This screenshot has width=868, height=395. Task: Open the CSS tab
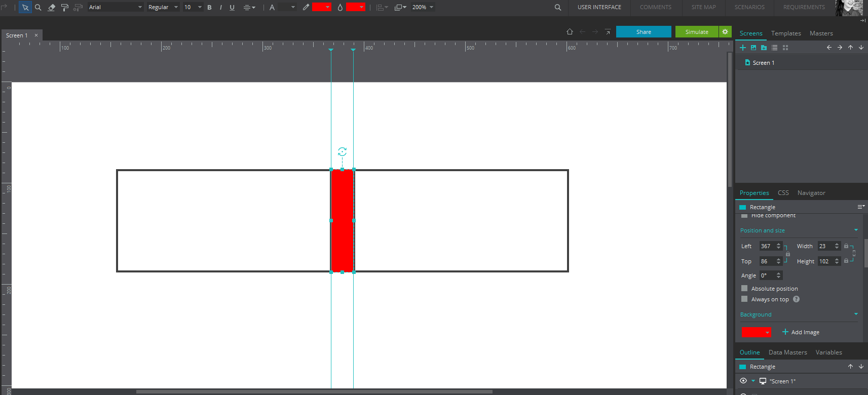pyautogui.click(x=783, y=193)
